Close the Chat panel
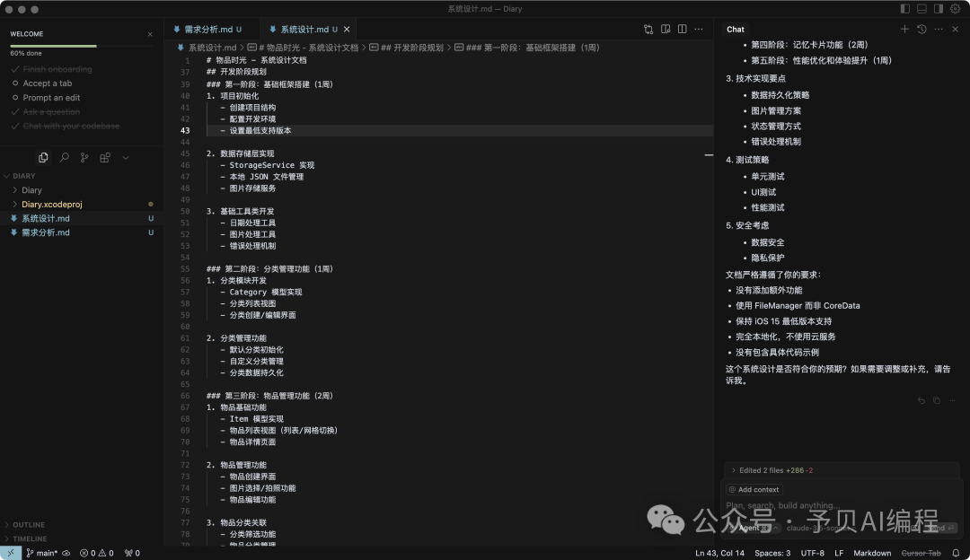The height and width of the screenshot is (560, 970). click(955, 29)
